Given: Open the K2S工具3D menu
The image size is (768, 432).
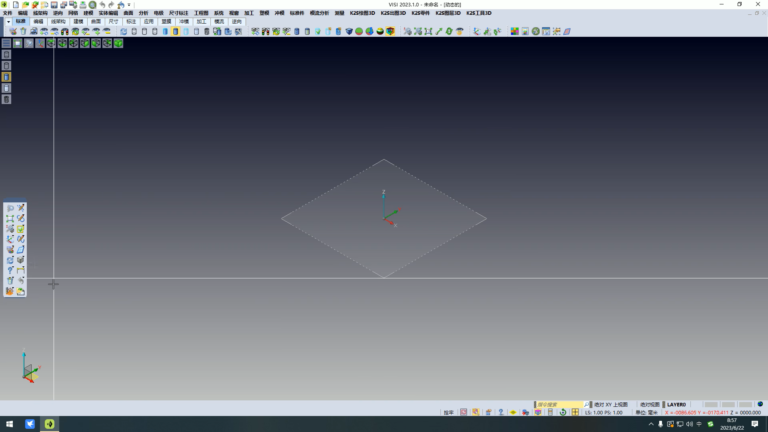Looking at the screenshot, I should click(x=479, y=13).
